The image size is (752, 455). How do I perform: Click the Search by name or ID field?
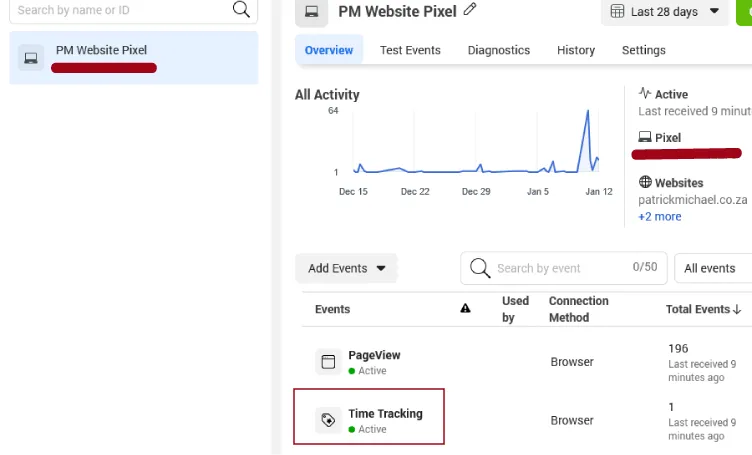pyautogui.click(x=120, y=10)
